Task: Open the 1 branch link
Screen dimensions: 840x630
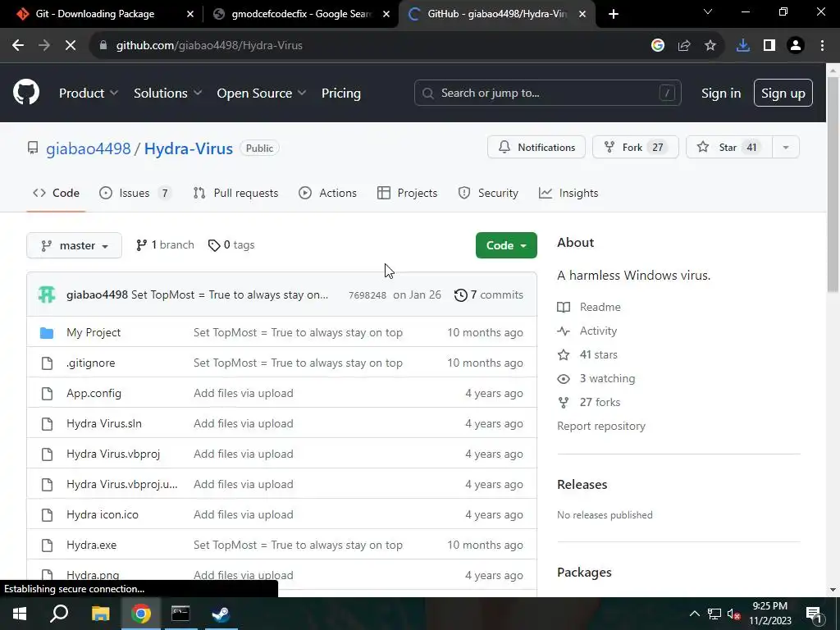Action: coord(165,244)
